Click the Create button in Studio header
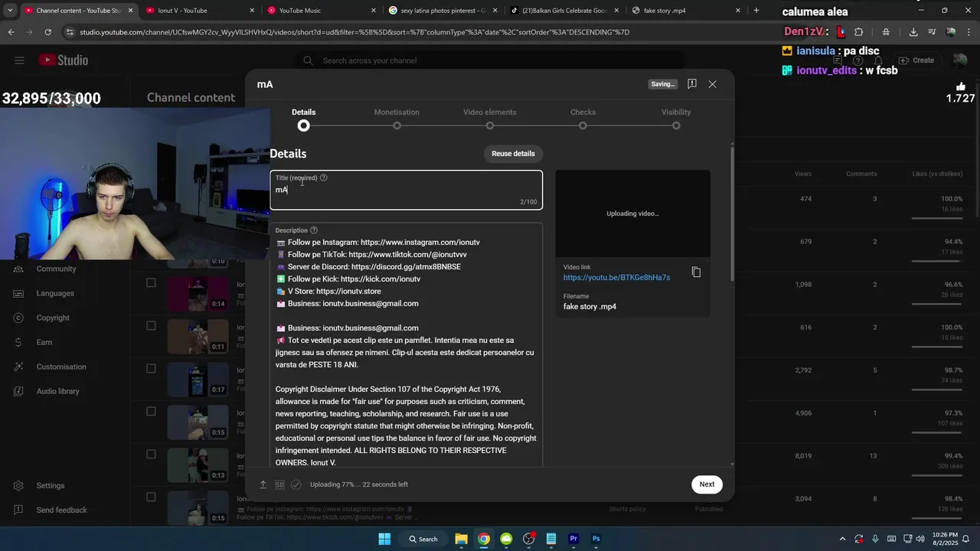The width and height of the screenshot is (980, 551). tap(916, 60)
